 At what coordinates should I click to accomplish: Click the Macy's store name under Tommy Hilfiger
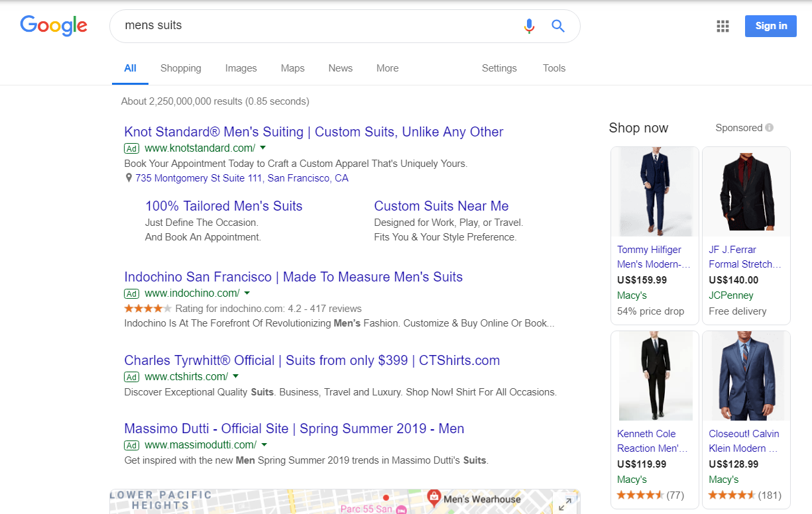click(x=632, y=295)
